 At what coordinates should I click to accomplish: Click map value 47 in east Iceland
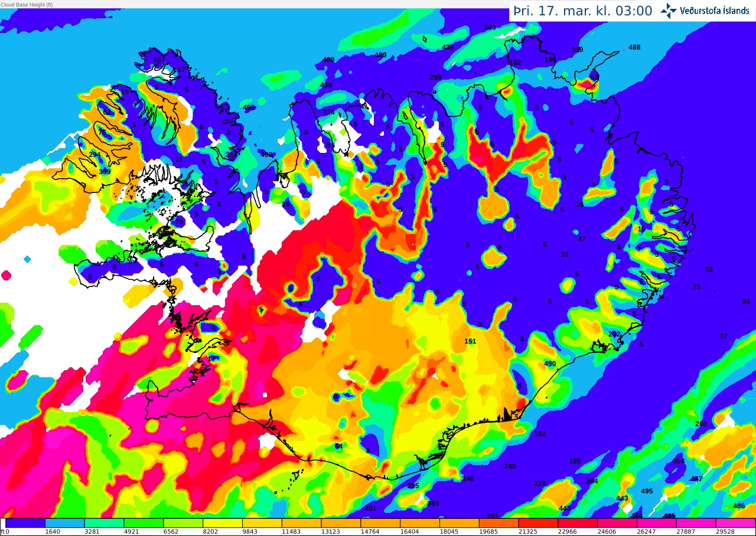(x=582, y=239)
